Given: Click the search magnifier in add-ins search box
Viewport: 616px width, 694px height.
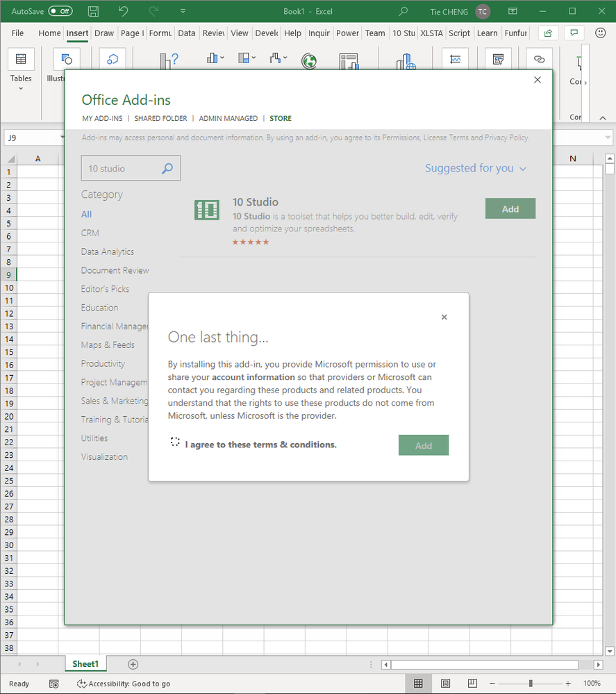Looking at the screenshot, I should pos(167,168).
